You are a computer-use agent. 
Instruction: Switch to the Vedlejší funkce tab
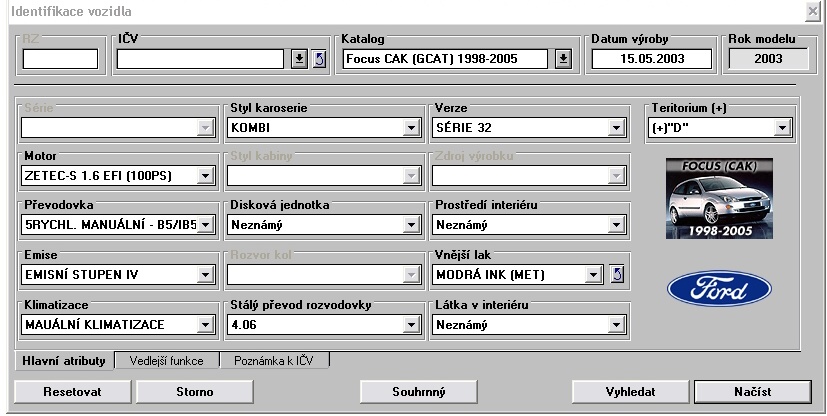coord(166,360)
